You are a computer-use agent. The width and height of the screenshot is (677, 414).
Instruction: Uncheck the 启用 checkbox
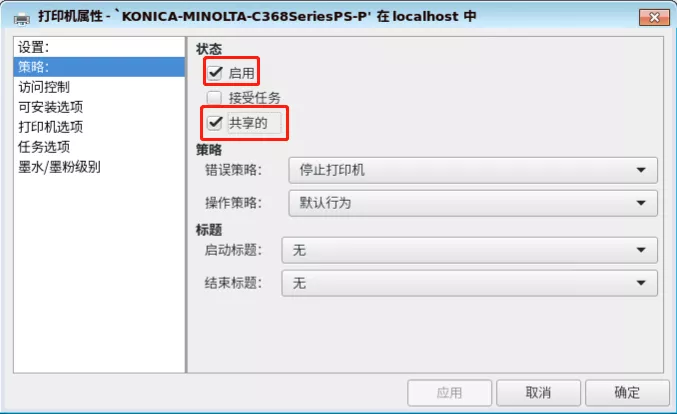tap(215, 73)
